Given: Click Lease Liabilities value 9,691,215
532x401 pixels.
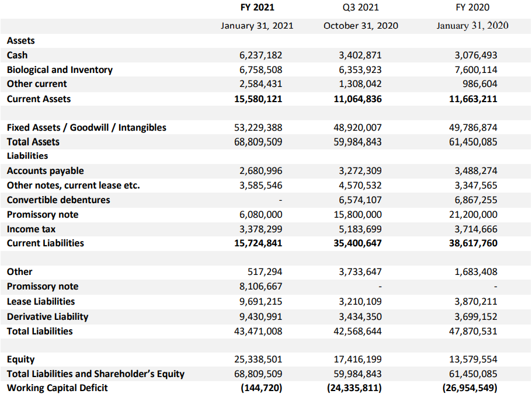Looking at the screenshot, I should coord(260,301).
